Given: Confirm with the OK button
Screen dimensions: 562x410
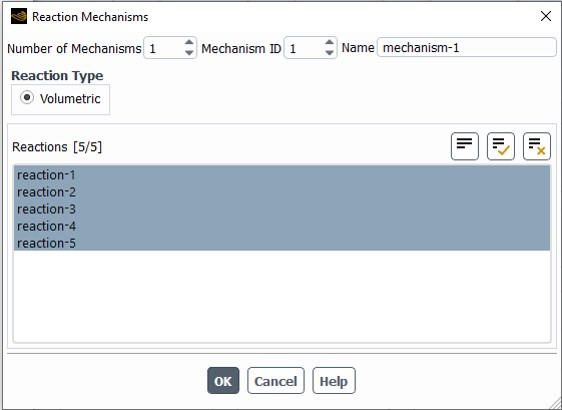Looking at the screenshot, I should pyautogui.click(x=223, y=381).
